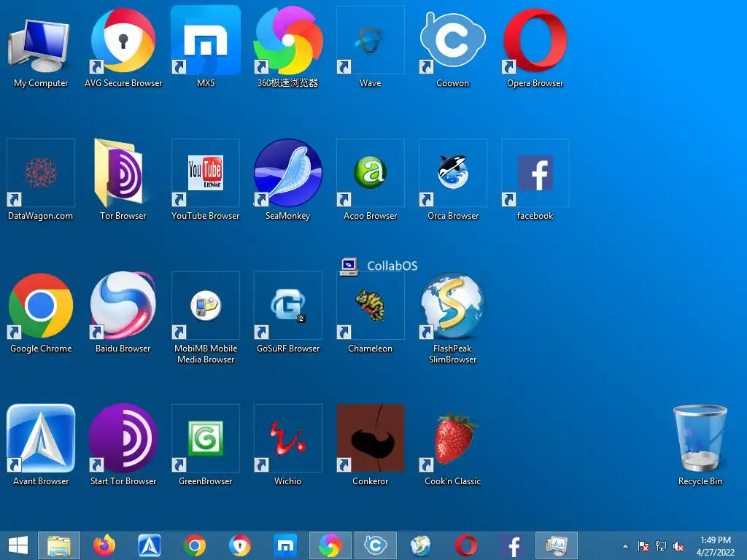Select the Baidu Browser shortcut
747x560 pixels.
(123, 313)
